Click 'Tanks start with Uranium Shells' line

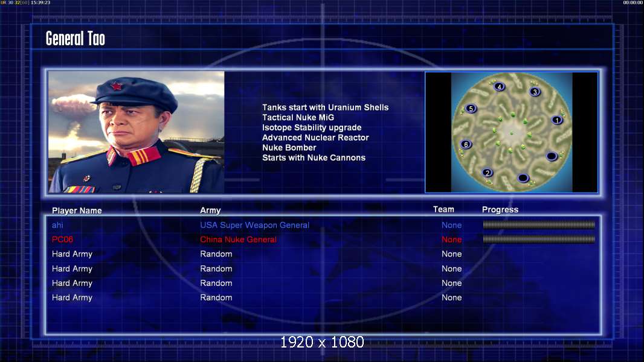point(325,107)
